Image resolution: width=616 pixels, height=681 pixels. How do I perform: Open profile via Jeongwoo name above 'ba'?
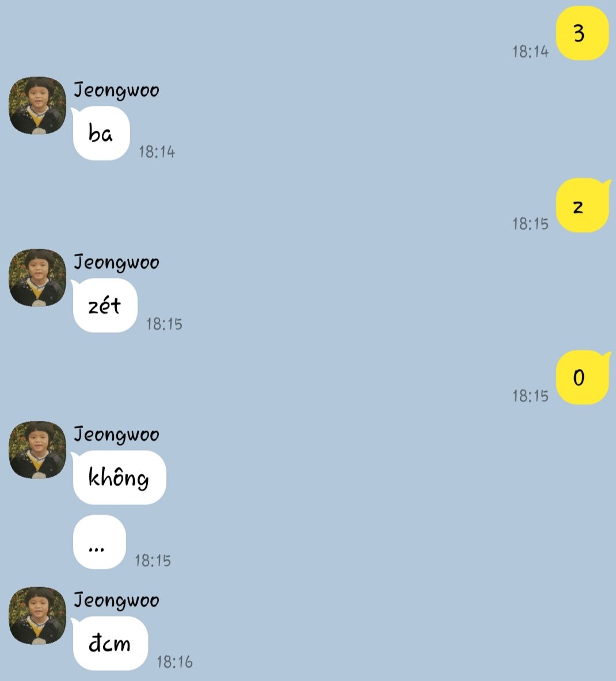pyautogui.click(x=116, y=91)
